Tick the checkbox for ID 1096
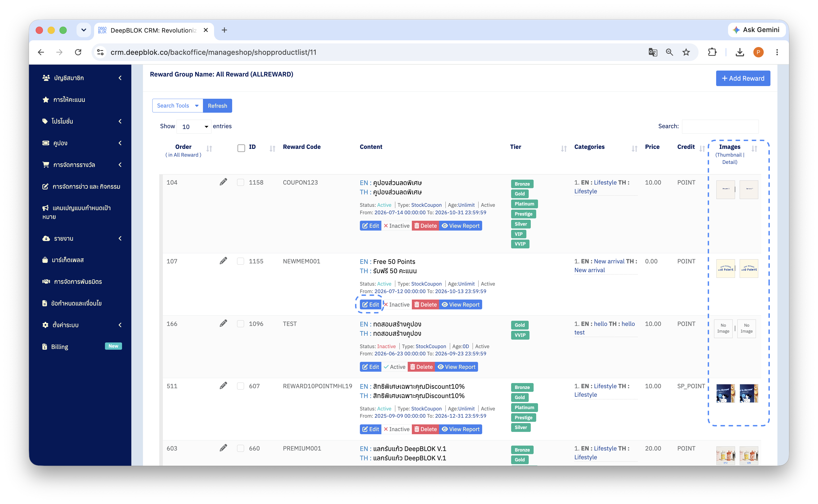818x504 pixels. pyautogui.click(x=240, y=324)
